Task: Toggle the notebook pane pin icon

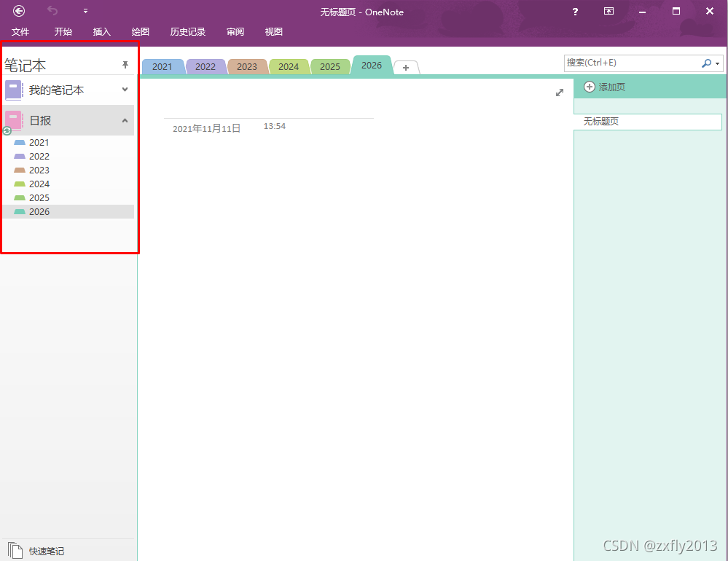Action: 125,65
